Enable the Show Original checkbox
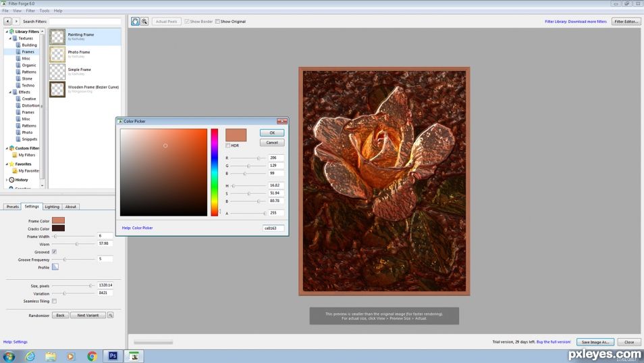Viewport: 644px width, 363px height. [217, 22]
